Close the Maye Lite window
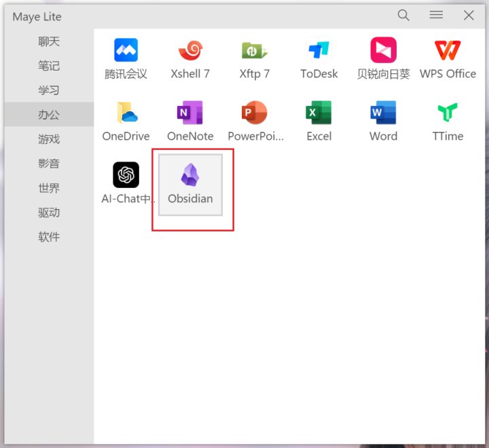This screenshot has width=489, height=448. 469,15
